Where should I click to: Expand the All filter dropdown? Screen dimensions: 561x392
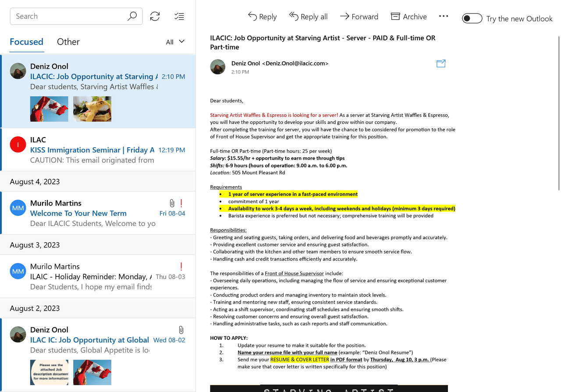tap(175, 42)
